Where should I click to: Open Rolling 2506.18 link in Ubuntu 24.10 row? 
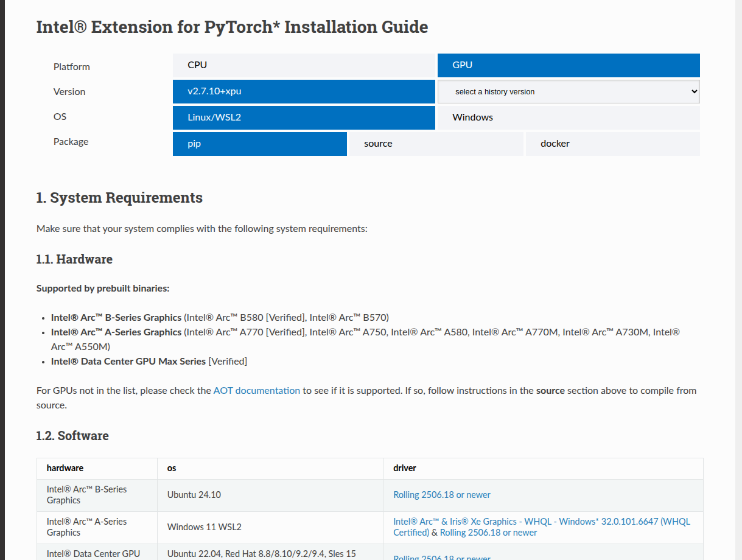click(x=442, y=495)
